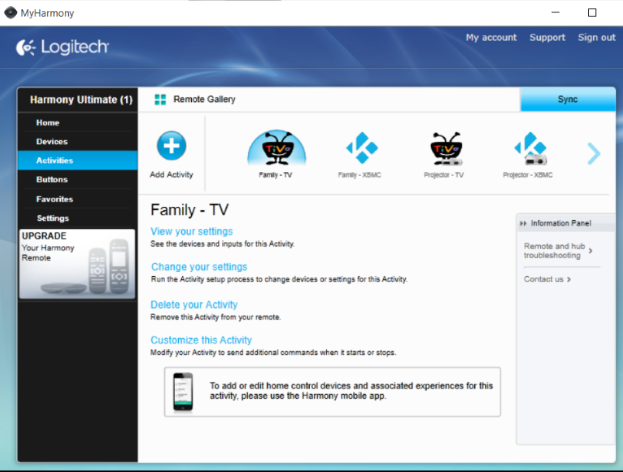Click the MyHarmony title bar app icon

click(x=10, y=13)
